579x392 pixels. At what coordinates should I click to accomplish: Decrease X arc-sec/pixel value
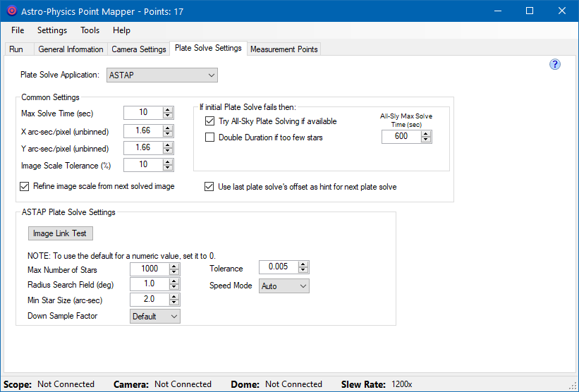pyautogui.click(x=168, y=134)
